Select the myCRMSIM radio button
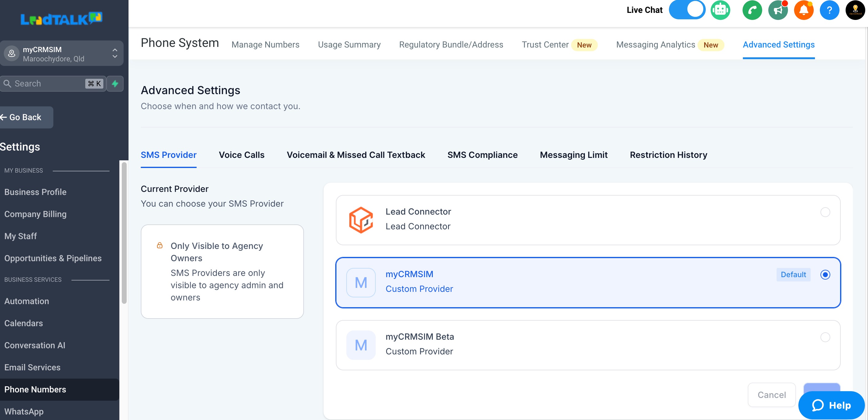 coord(825,274)
